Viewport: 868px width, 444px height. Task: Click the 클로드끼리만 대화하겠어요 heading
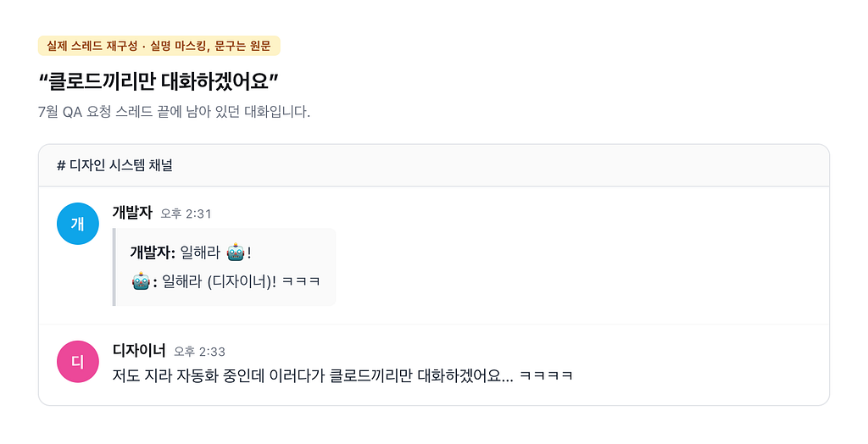(159, 81)
